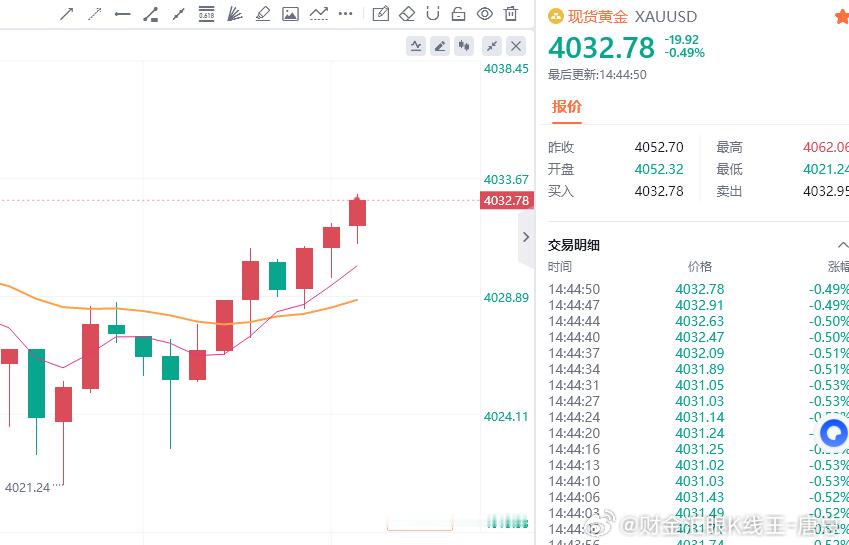Viewport: 849px width, 545px height.
Task: Click the 价格 column header
Action: [700, 267]
